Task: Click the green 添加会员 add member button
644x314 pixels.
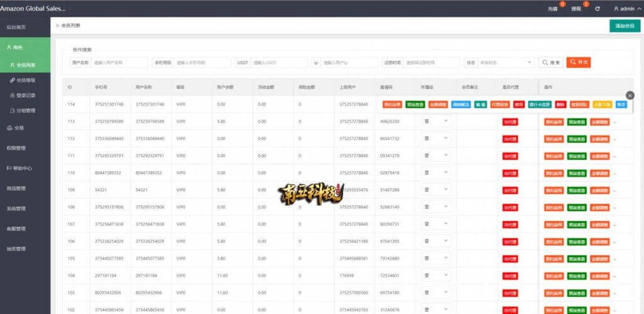Action: click(625, 26)
